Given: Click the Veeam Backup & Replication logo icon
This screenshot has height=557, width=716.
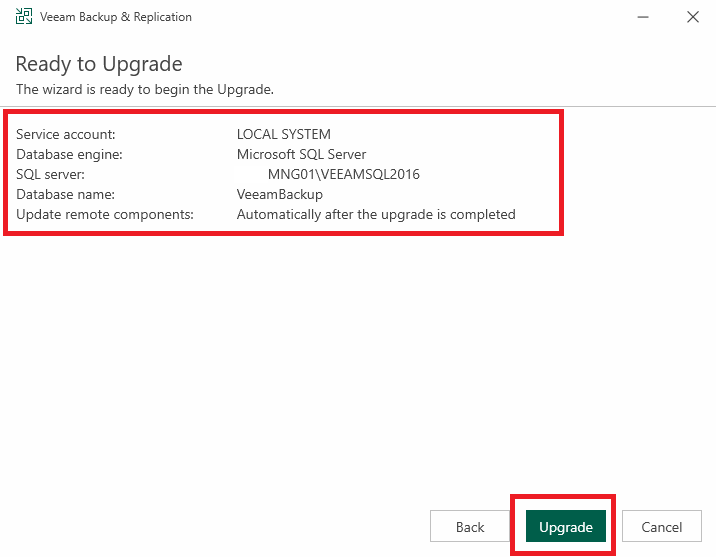Looking at the screenshot, I should 24,16.
